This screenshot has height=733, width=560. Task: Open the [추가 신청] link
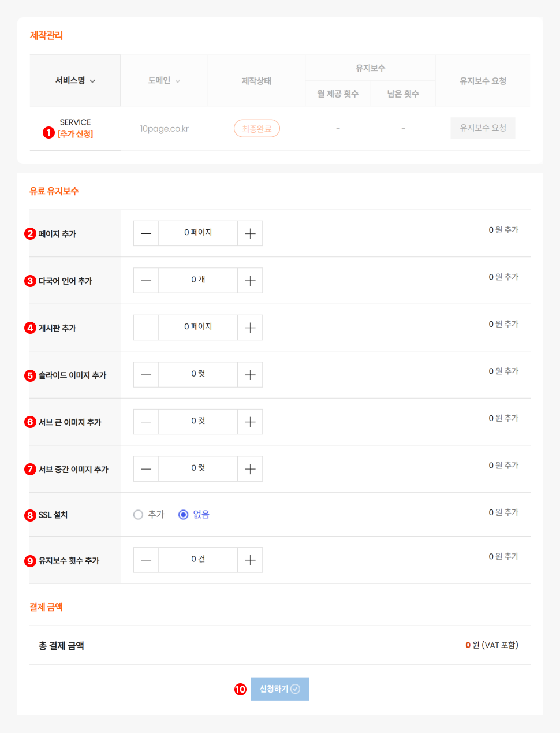coord(75,134)
